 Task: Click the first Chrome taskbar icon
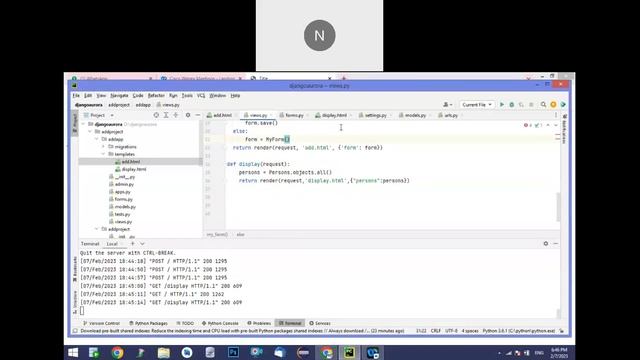click(x=118, y=353)
